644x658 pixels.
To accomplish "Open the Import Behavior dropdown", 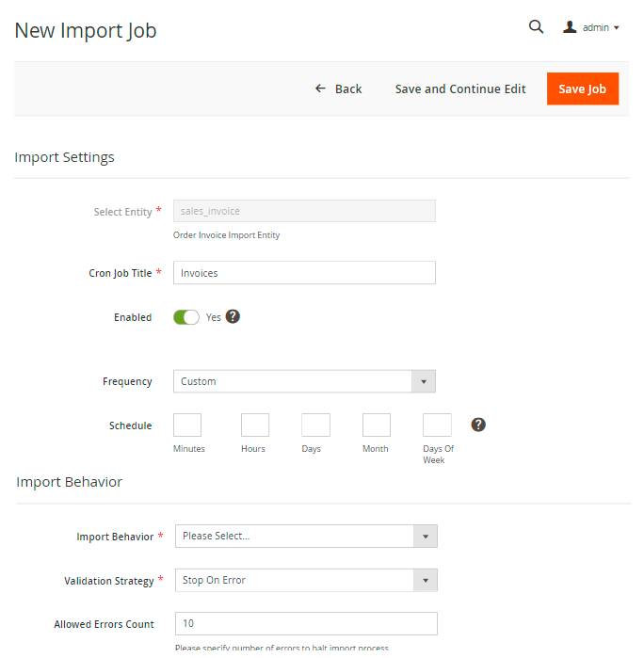I will [x=306, y=536].
